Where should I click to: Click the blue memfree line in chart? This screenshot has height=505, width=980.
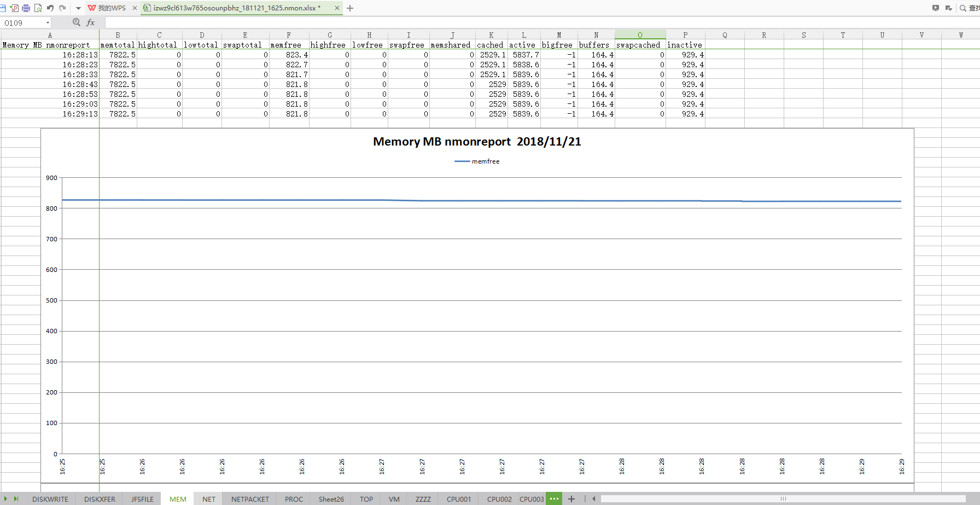pyautogui.click(x=481, y=201)
